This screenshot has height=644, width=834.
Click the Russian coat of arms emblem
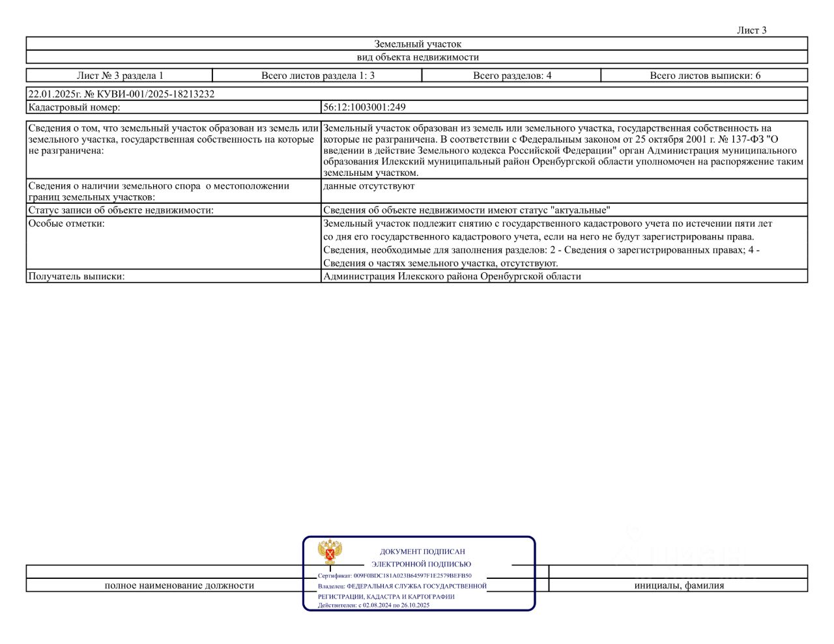(x=330, y=552)
